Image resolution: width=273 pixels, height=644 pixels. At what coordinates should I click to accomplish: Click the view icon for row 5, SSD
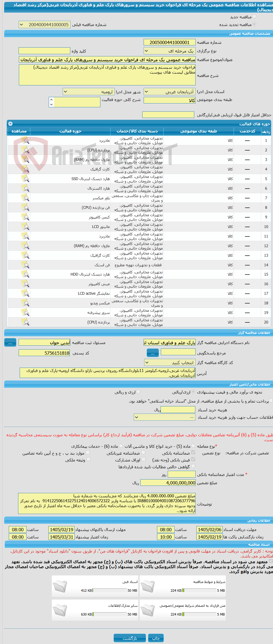pyautogui.click(x=25, y=179)
